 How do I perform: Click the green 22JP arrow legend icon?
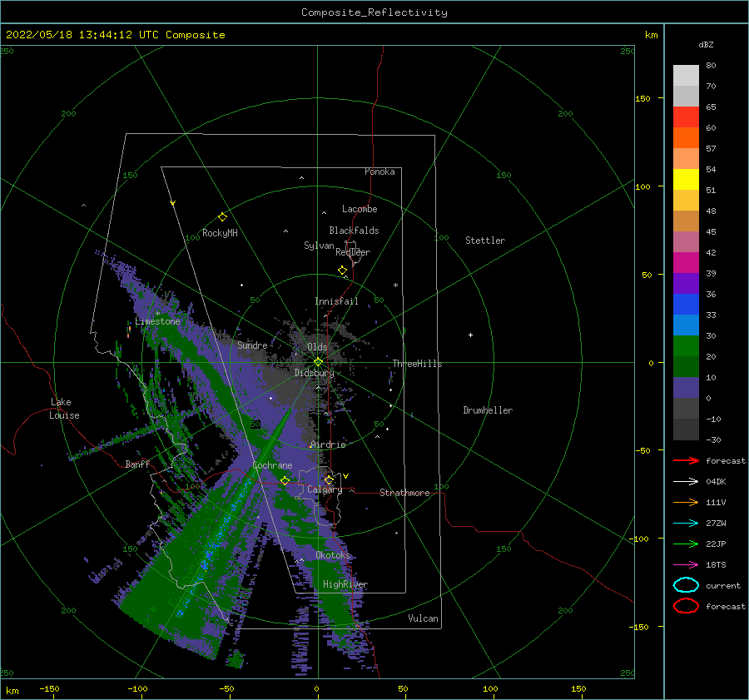(x=686, y=544)
